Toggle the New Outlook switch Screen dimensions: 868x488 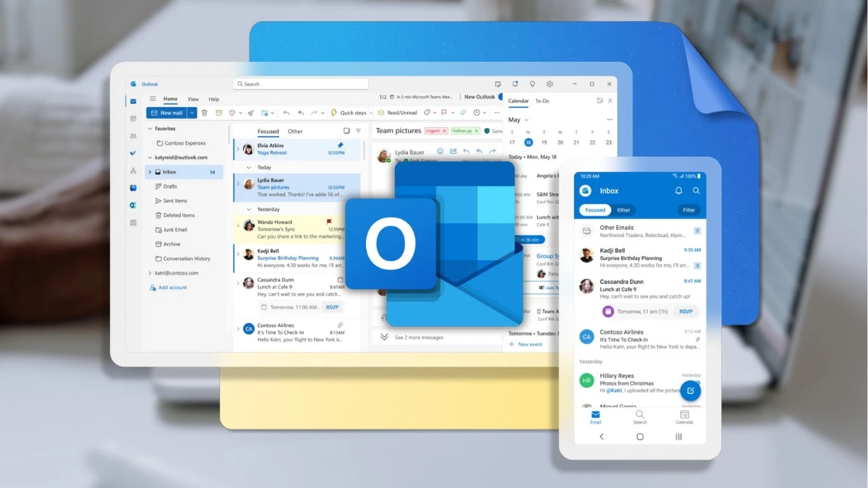click(501, 97)
